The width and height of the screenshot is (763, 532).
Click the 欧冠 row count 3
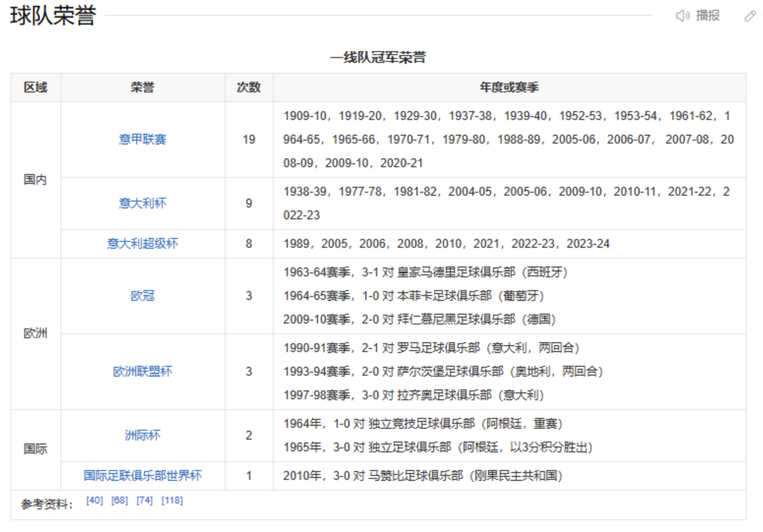tap(249, 296)
